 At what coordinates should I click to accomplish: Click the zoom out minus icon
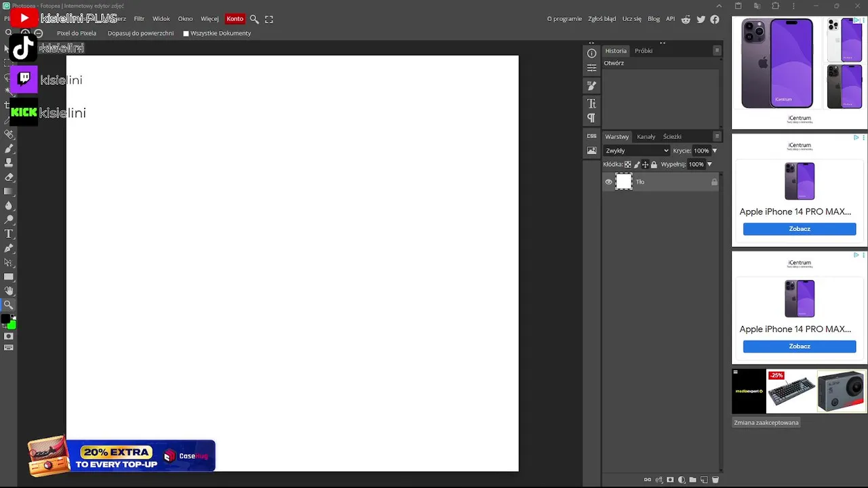[x=39, y=33]
